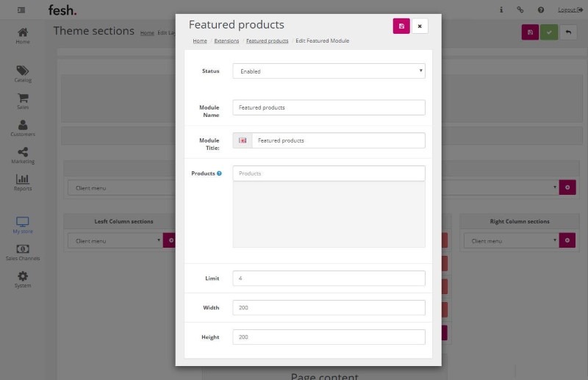Click the Products search field

[x=329, y=173]
